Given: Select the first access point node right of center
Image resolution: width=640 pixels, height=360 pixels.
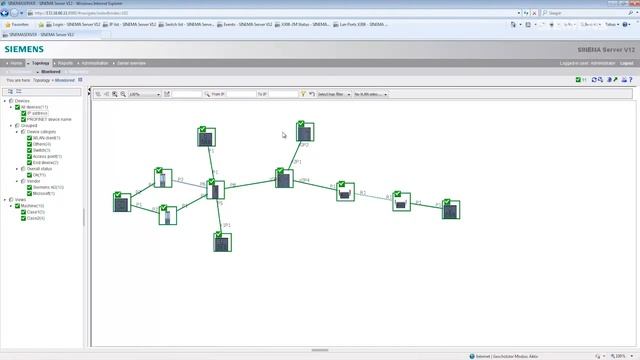Looking at the screenshot, I should pos(345,192).
